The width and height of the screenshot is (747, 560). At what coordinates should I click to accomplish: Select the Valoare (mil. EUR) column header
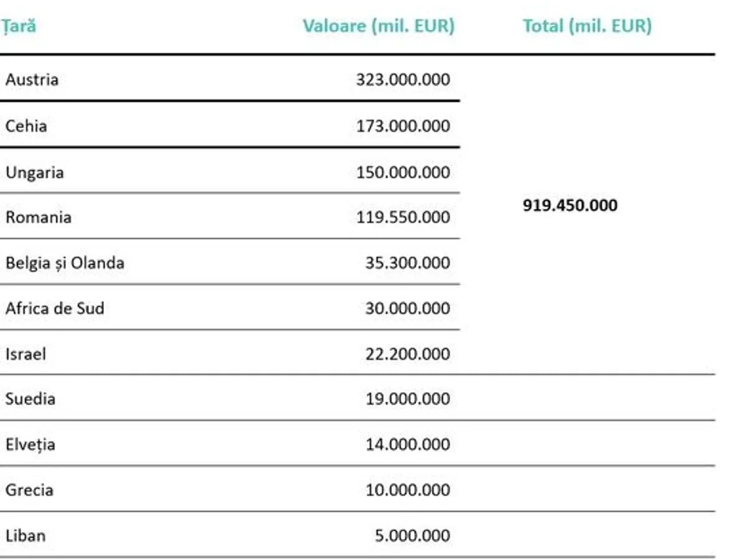click(378, 26)
